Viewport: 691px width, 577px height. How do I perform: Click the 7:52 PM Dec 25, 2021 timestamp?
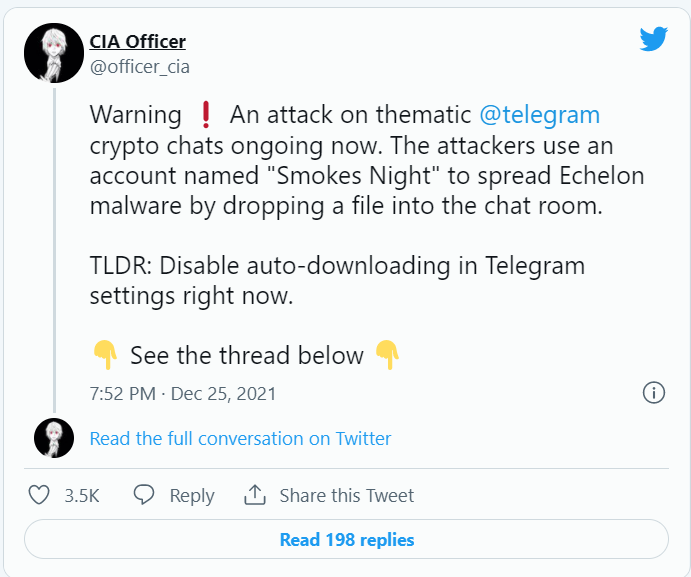coord(183,393)
